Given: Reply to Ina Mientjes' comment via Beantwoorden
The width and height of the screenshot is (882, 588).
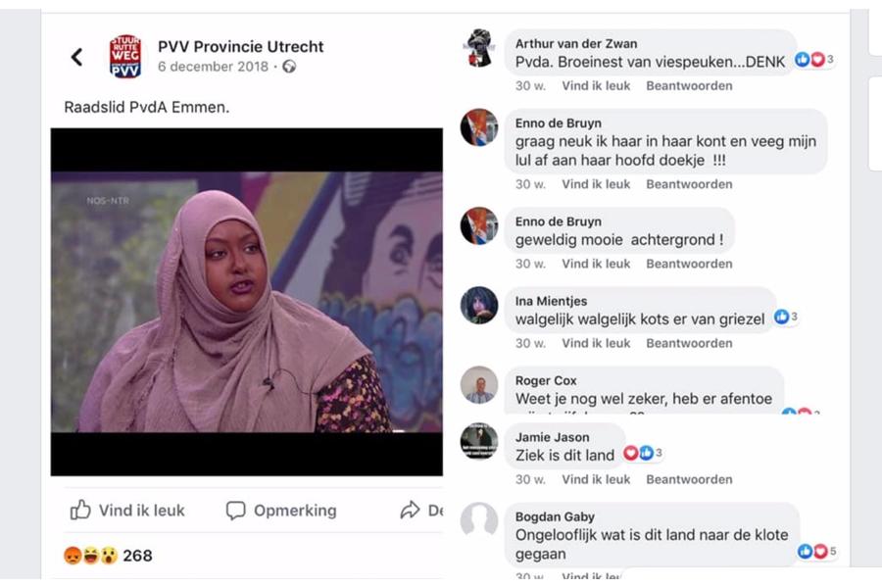Looking at the screenshot, I should pos(689,343).
